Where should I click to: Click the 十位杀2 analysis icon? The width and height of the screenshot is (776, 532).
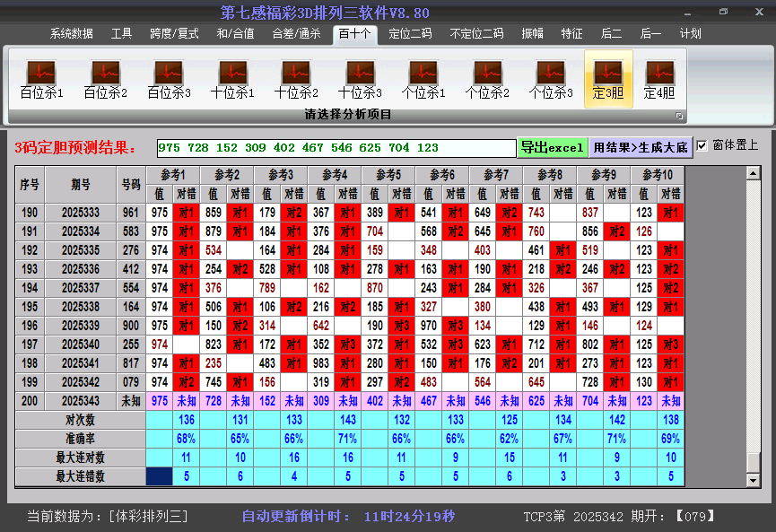pos(296,79)
